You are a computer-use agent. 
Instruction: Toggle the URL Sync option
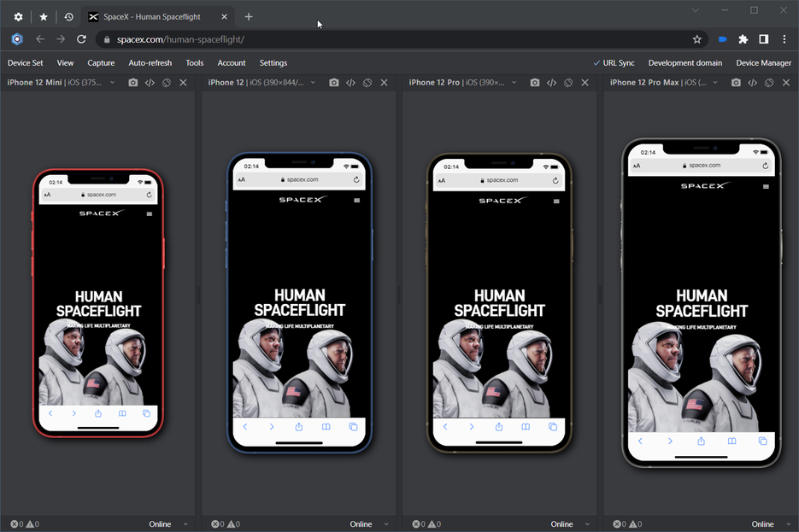614,63
